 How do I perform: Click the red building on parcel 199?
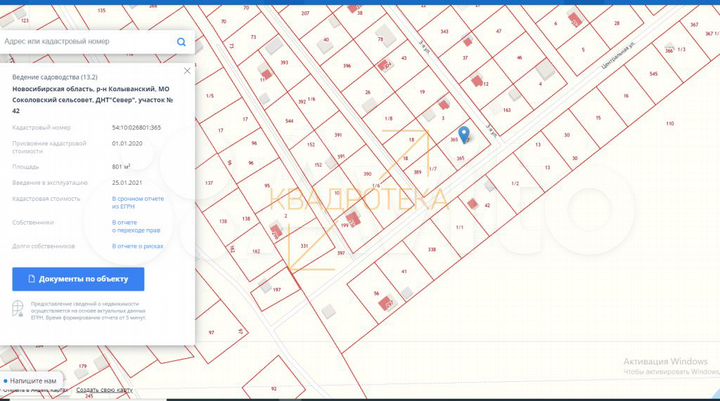click(x=353, y=219)
